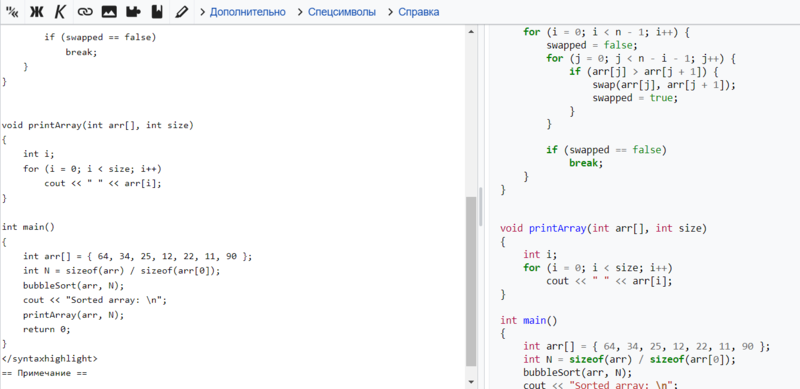800x389 pixels.
Task: Place cursor in the == Примечание == heading line
Action: pyautogui.click(x=44, y=373)
